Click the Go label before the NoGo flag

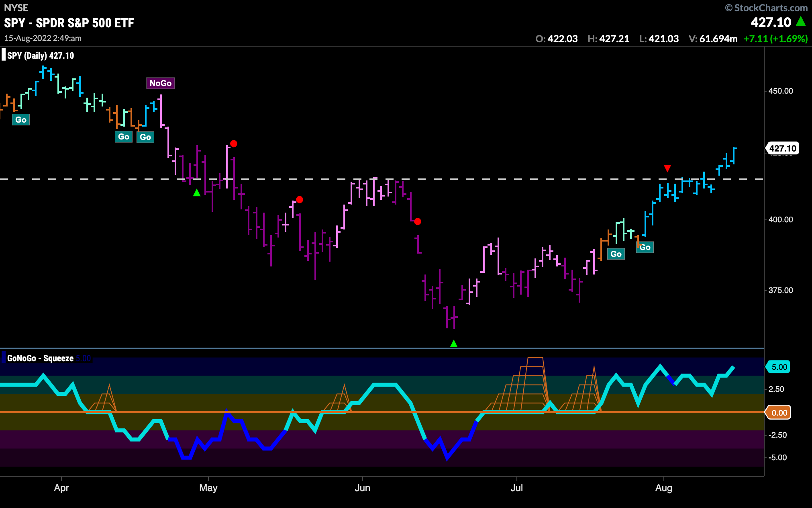145,137
